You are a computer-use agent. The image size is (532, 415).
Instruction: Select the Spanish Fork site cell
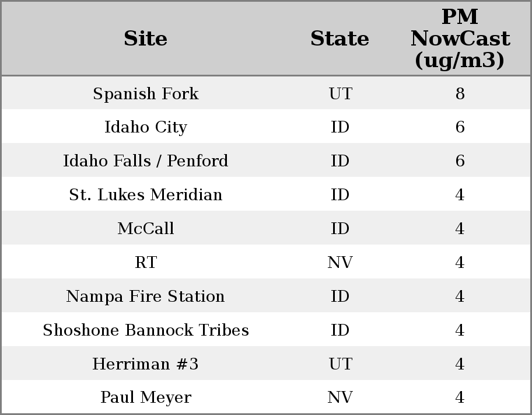point(145,94)
